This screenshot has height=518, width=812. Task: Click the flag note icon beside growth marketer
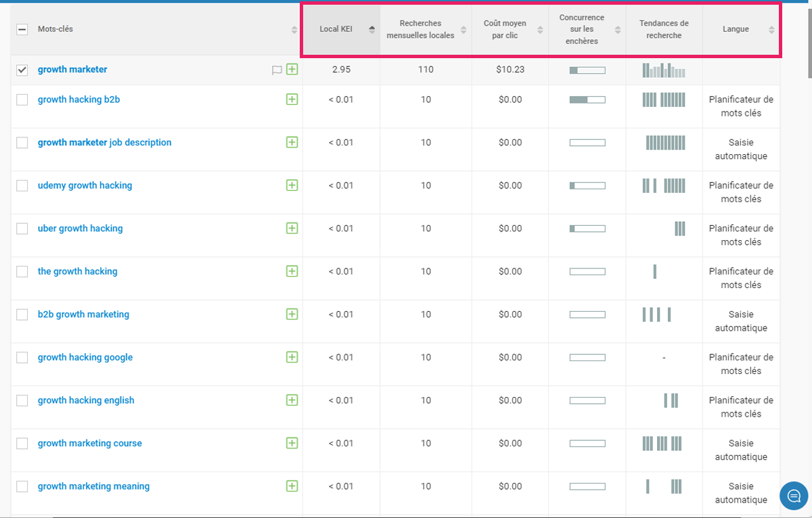[276, 70]
